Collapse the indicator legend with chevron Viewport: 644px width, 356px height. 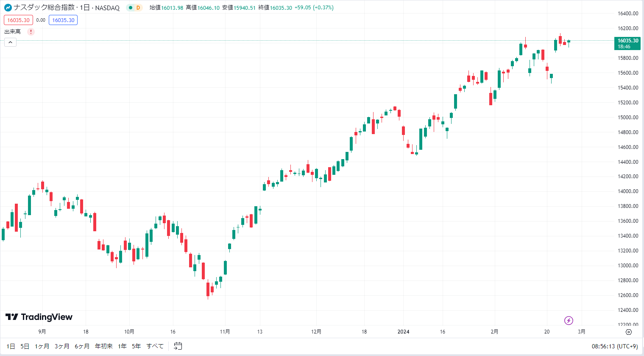tap(11, 42)
